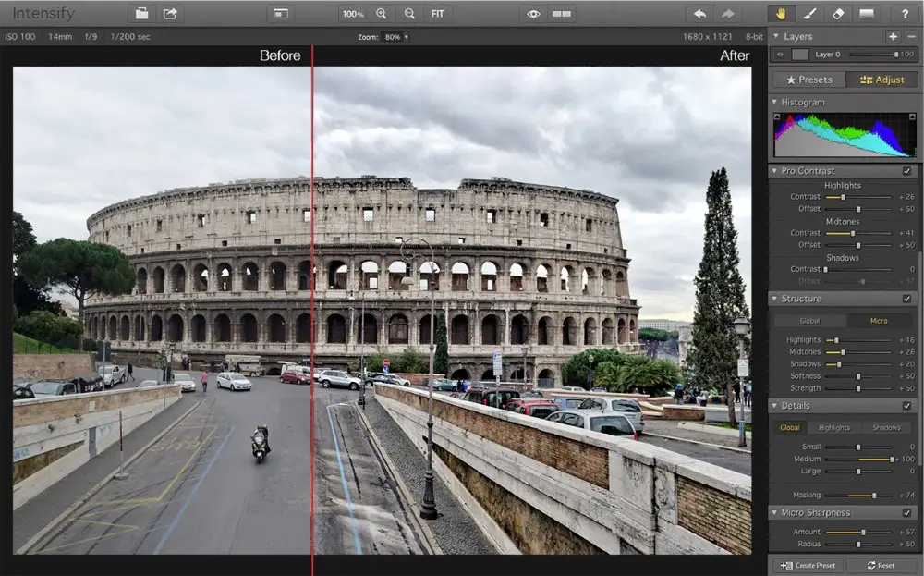The image size is (924, 576).
Task: Click the undo arrow icon
Action: click(700, 14)
